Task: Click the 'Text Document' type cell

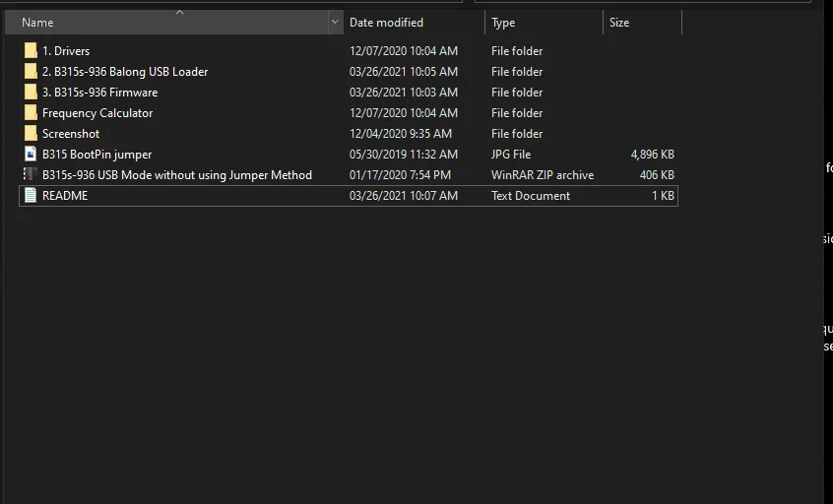Action: coord(531,196)
